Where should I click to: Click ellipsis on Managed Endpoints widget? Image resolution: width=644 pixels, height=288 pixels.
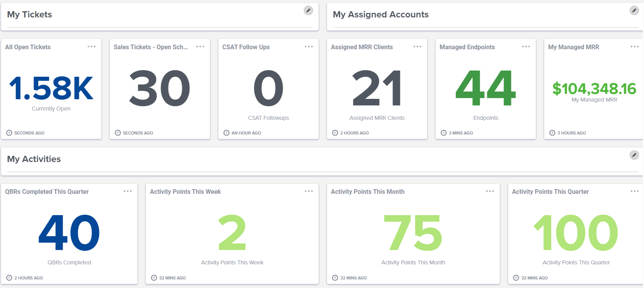click(x=526, y=47)
